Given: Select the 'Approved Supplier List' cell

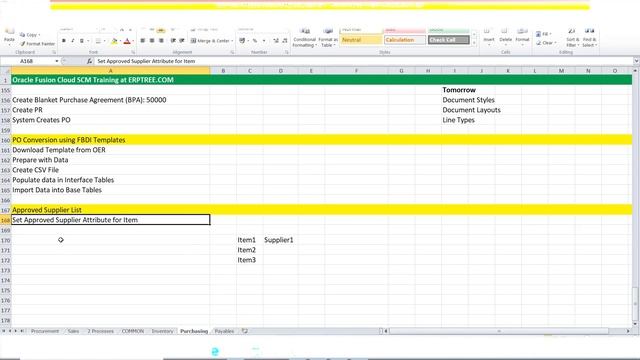Looking at the screenshot, I should coord(110,210).
